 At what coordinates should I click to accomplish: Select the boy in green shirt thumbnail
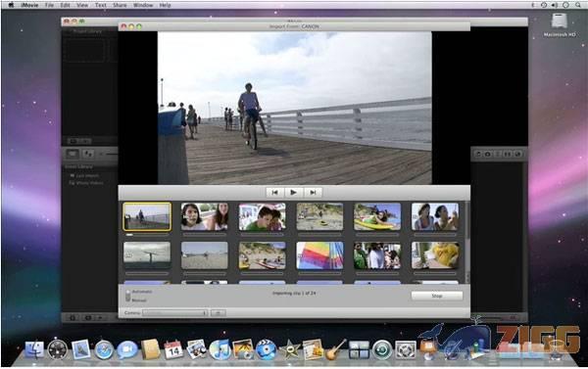point(262,216)
